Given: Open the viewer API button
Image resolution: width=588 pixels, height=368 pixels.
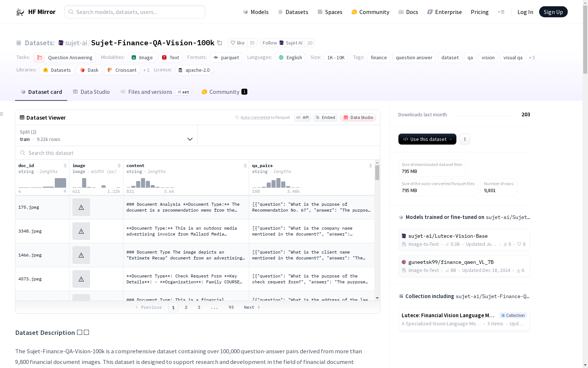Looking at the screenshot, I should [x=302, y=117].
